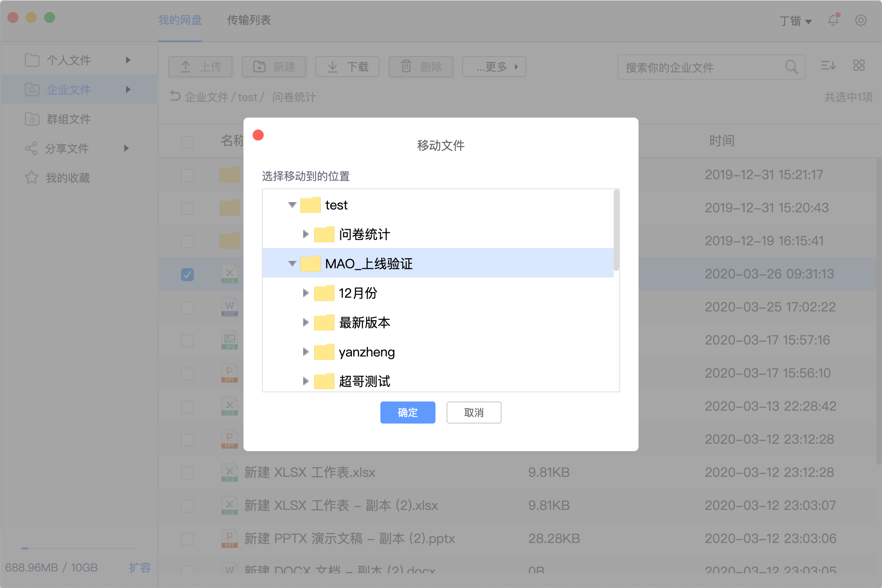
Task: Expand the 12月份 folder arrow
Action: pyautogui.click(x=305, y=293)
